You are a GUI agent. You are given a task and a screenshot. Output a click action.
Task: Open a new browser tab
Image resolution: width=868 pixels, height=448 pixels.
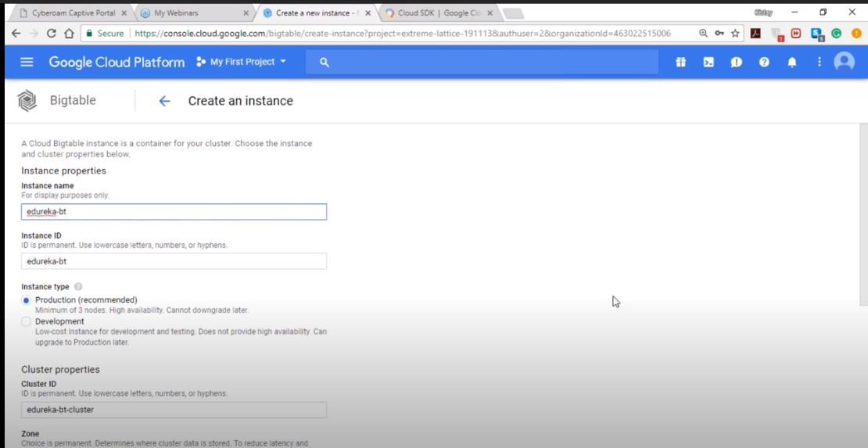pyautogui.click(x=513, y=13)
